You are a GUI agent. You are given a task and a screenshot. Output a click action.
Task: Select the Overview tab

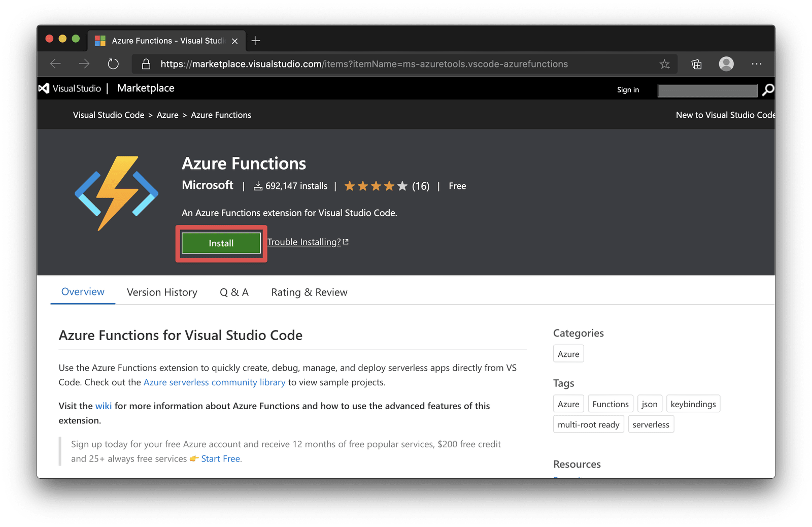click(x=83, y=292)
